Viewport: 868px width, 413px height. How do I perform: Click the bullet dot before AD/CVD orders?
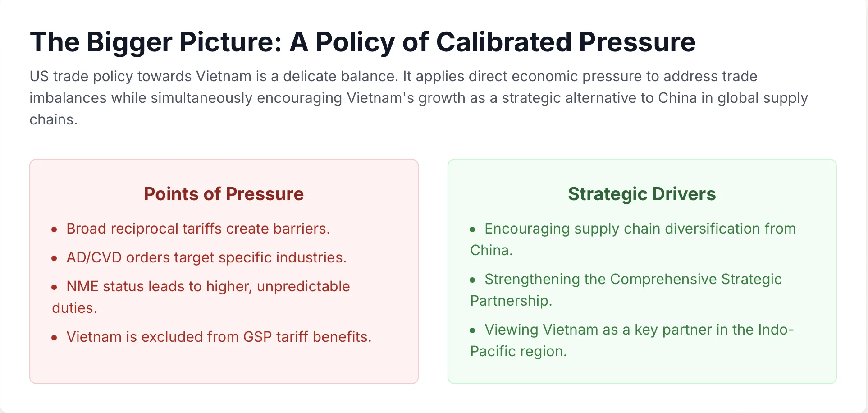click(54, 258)
